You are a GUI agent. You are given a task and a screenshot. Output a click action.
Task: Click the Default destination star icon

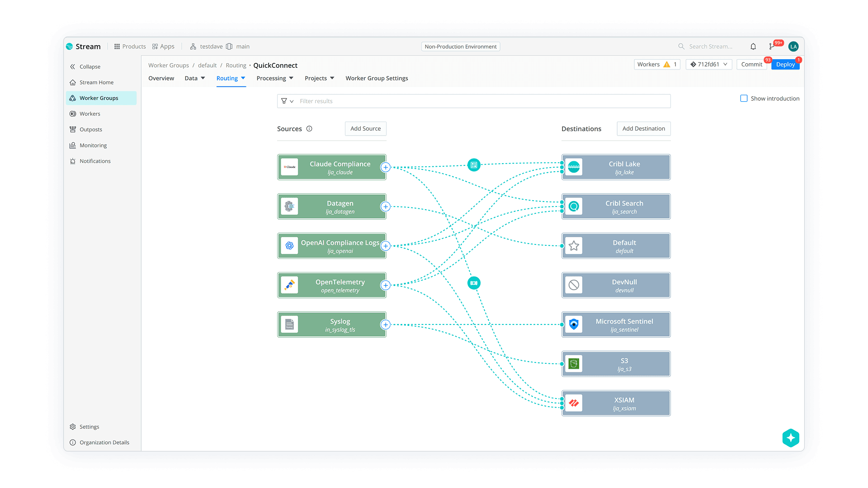pyautogui.click(x=574, y=246)
